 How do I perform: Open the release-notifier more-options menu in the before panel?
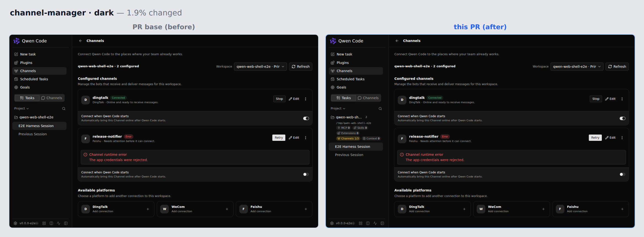[x=305, y=138]
